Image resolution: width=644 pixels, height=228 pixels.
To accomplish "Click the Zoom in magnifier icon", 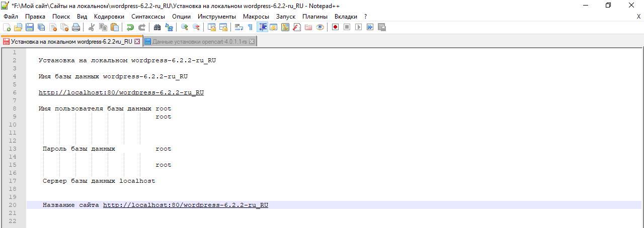I will click(185, 27).
